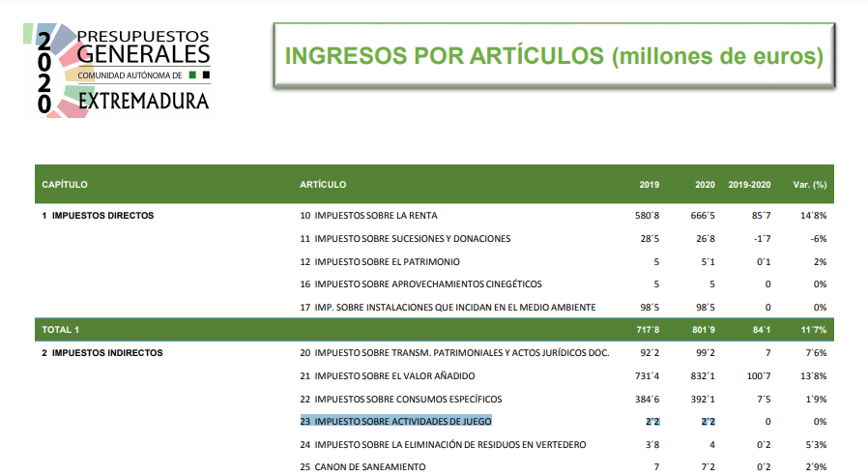Click value 28´5 in Sucesiones y Donaciones row
The width and height of the screenshot is (868, 476).
coord(650,239)
